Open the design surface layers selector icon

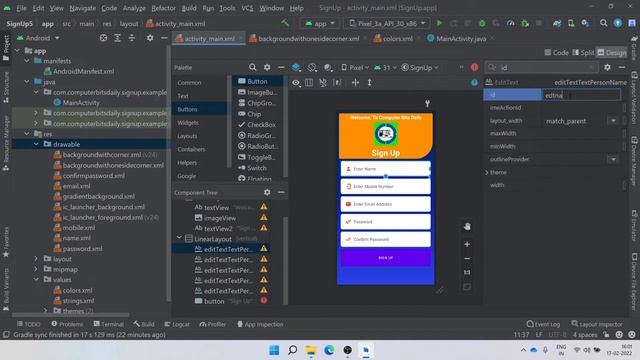point(296,67)
